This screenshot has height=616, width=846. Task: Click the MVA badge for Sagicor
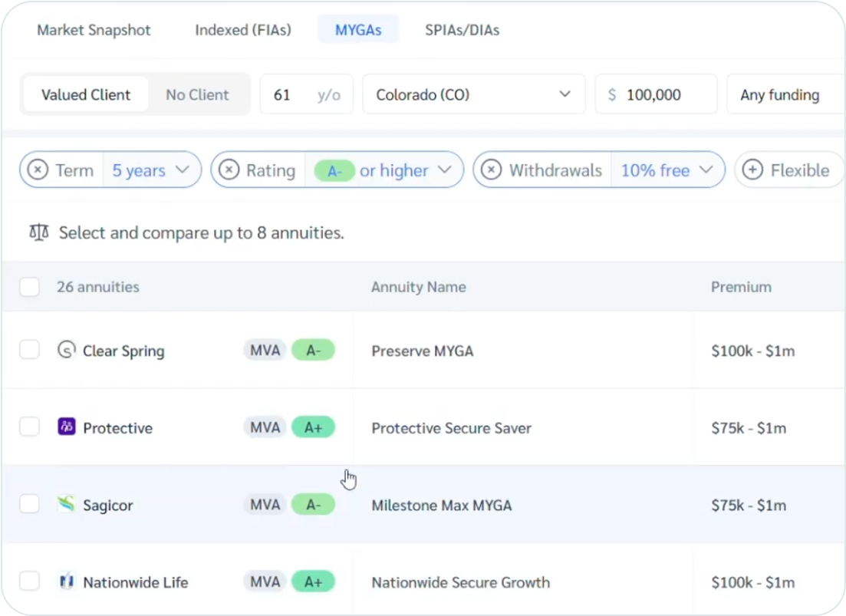[265, 504]
